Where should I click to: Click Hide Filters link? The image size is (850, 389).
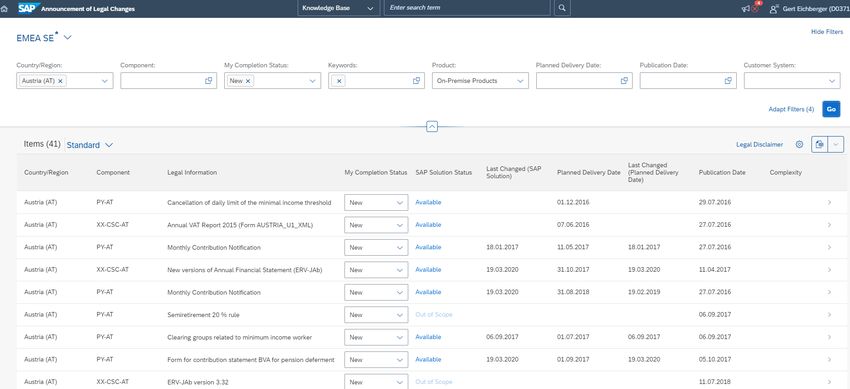coord(827,32)
